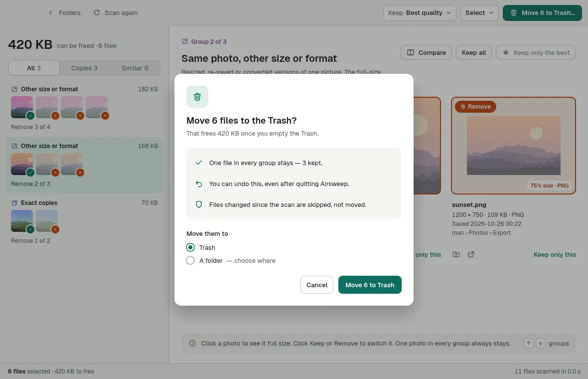Cancel the move to Trash dialog
The image size is (588, 379).
(x=317, y=285)
